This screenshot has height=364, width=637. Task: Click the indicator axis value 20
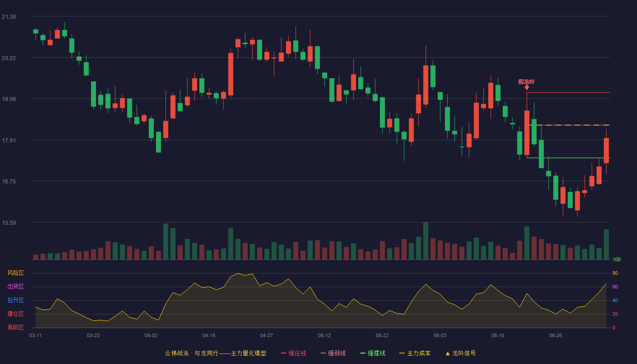click(x=615, y=314)
